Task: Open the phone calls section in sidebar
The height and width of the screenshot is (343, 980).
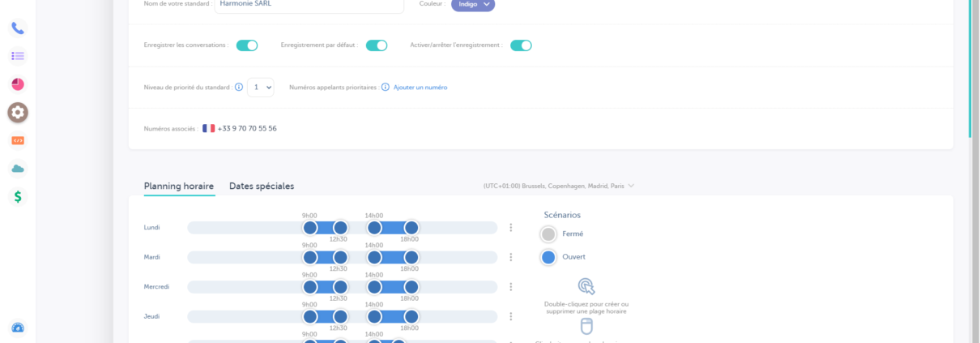Action: tap(18, 28)
